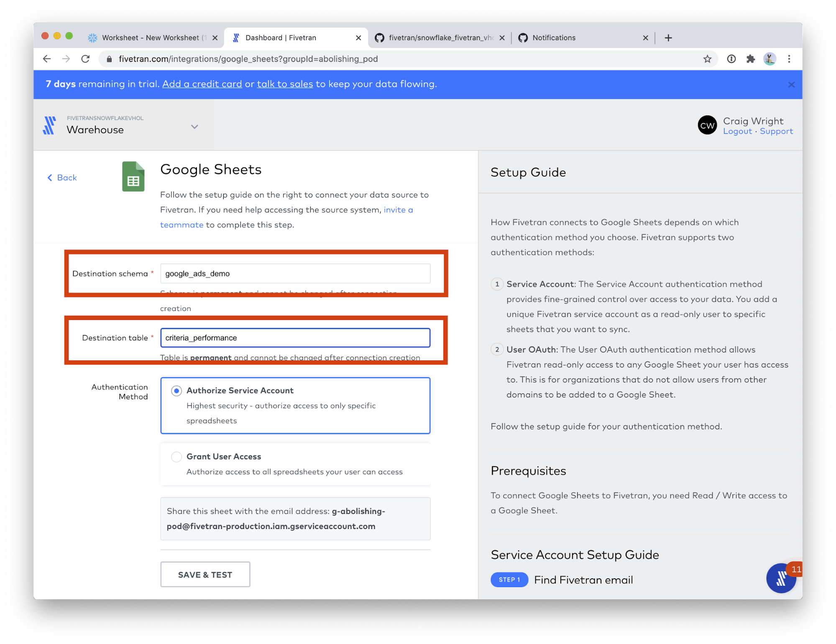The image size is (836, 644).
Task: Dismiss the trial banner with X
Action: point(791,84)
